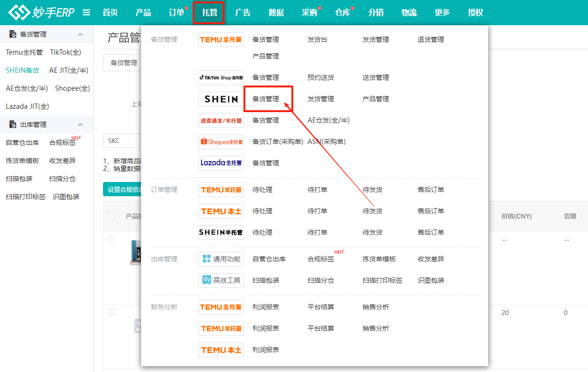Open the 产品 top menu
The height and width of the screenshot is (372, 588).
[x=143, y=12]
